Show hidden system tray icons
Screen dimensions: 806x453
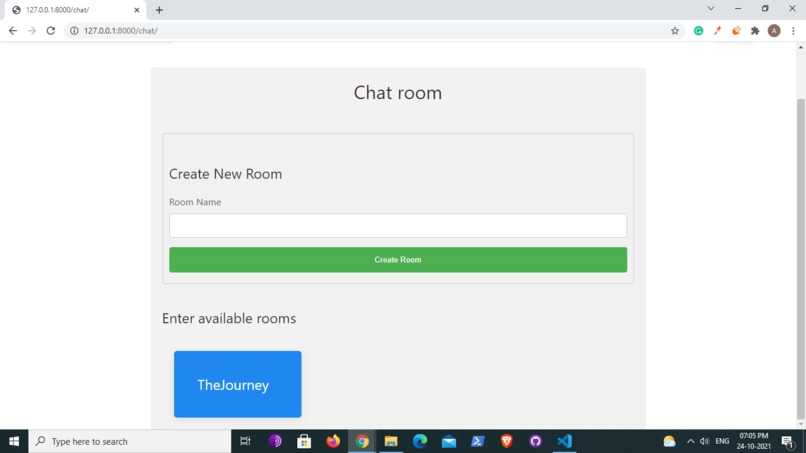click(690, 441)
